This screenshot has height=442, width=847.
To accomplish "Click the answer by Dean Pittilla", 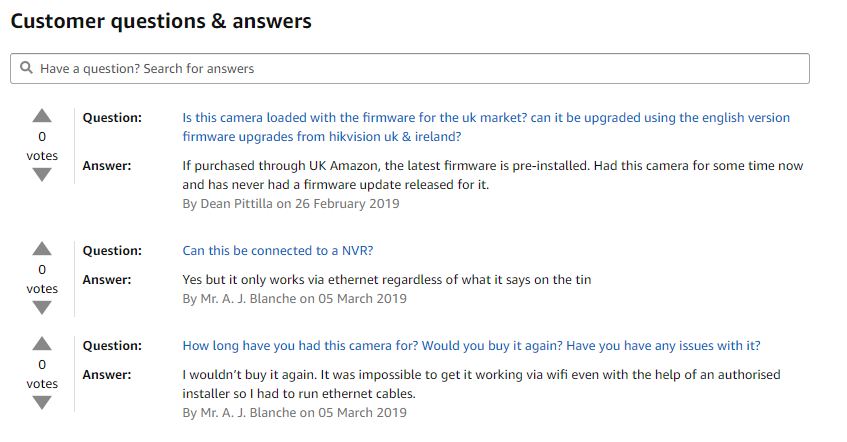I will 493,175.
